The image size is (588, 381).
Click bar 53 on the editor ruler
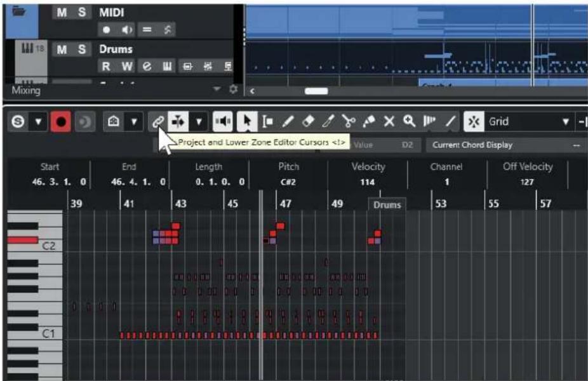(441, 204)
